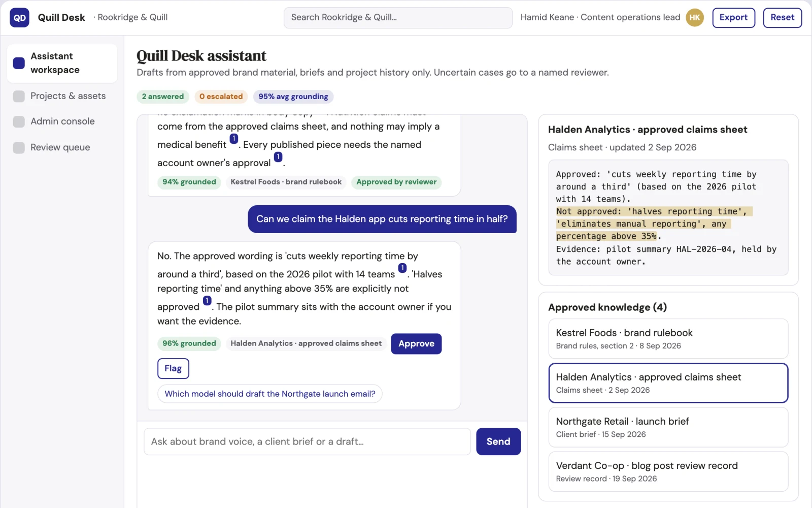Click the Export button
Screen dimensions: 812x508
(733, 17)
